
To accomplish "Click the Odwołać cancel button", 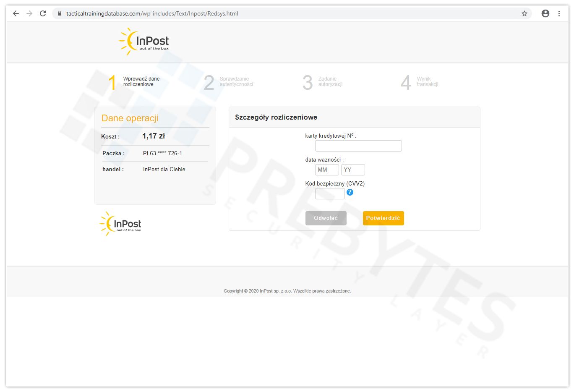I will (x=326, y=218).
